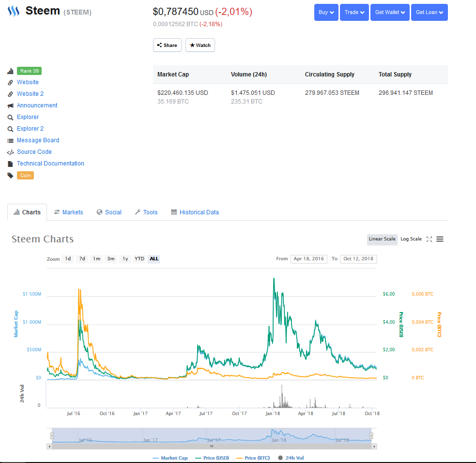Open the Explorer 2 link
The height and width of the screenshot is (463, 476).
click(31, 129)
